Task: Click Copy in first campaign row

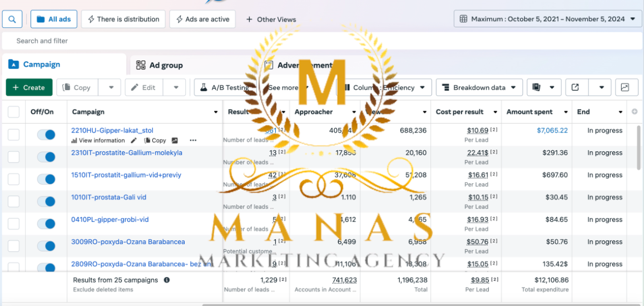Action: tap(155, 140)
